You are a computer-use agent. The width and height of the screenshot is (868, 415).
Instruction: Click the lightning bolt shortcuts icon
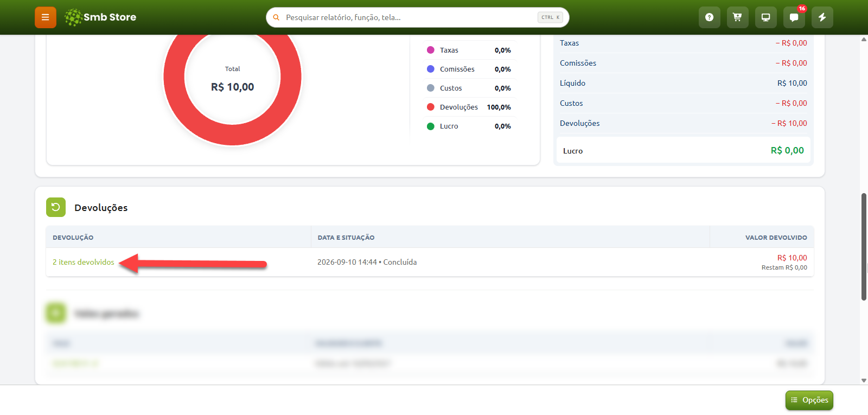click(x=822, y=17)
